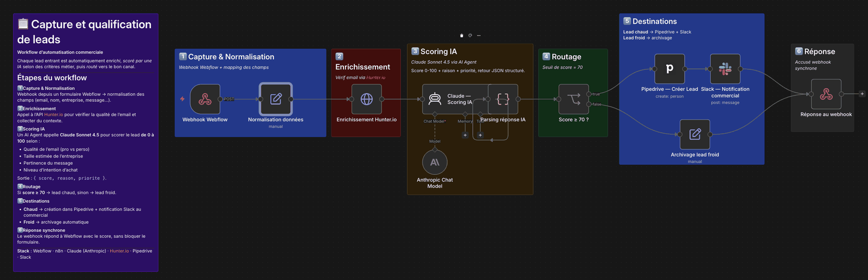
Task: Select the red Enrichissement sticky note title
Action: (x=362, y=62)
